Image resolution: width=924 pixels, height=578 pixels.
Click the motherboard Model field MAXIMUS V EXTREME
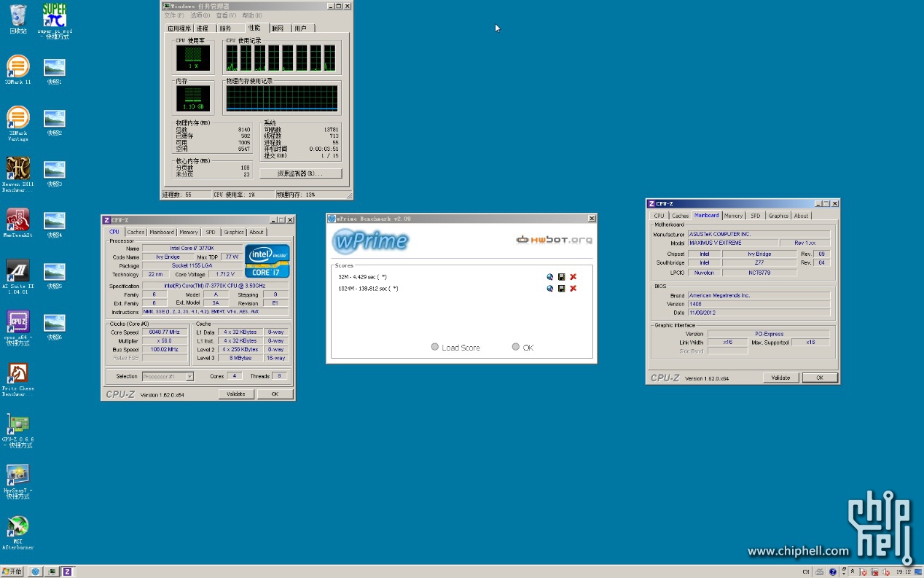pos(732,243)
